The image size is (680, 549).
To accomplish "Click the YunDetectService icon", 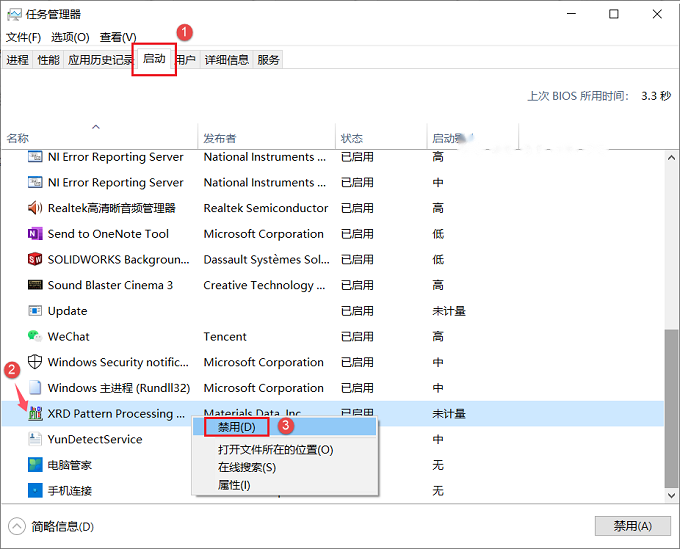I will [35, 439].
